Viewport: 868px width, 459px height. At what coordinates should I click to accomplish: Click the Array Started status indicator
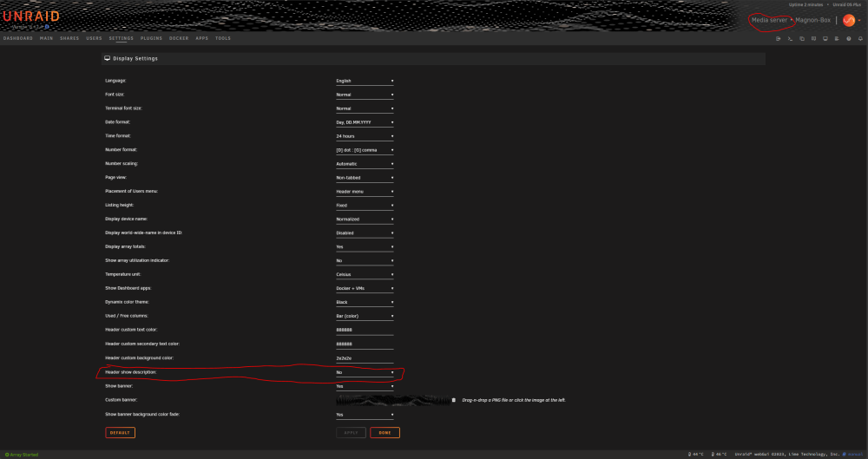click(x=22, y=455)
